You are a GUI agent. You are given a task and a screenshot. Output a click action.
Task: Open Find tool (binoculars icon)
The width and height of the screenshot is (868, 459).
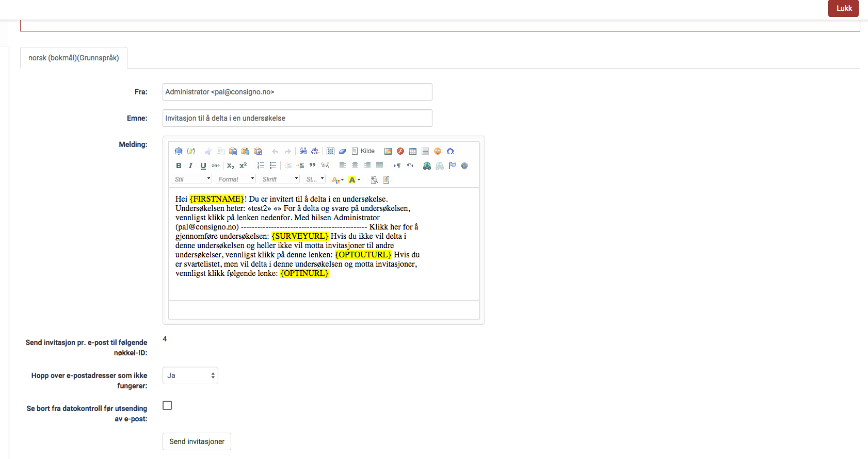coord(303,151)
